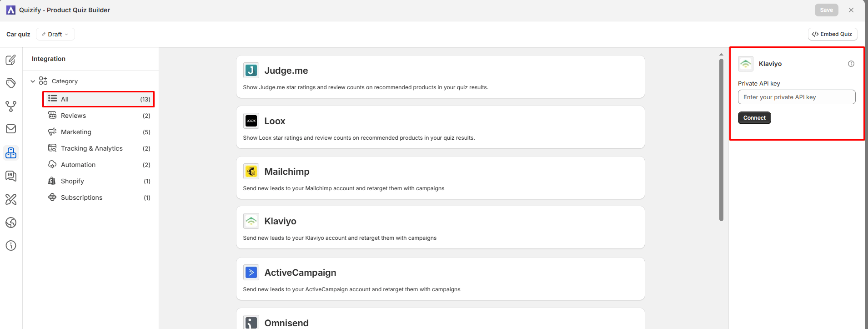868x329 pixels.
Task: Open the branching logic icon in sidebar
Action: tap(11, 106)
